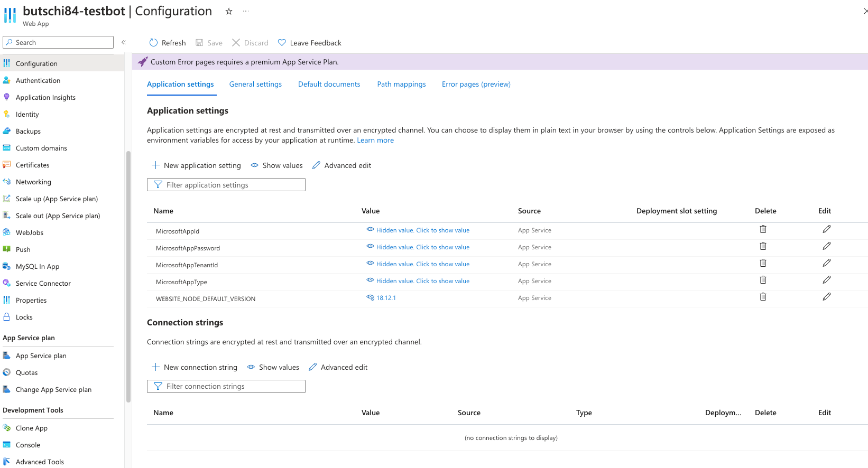Screen dimensions: 868x468
Task: Delete the MicrosoftAppId setting
Action: [x=763, y=229]
